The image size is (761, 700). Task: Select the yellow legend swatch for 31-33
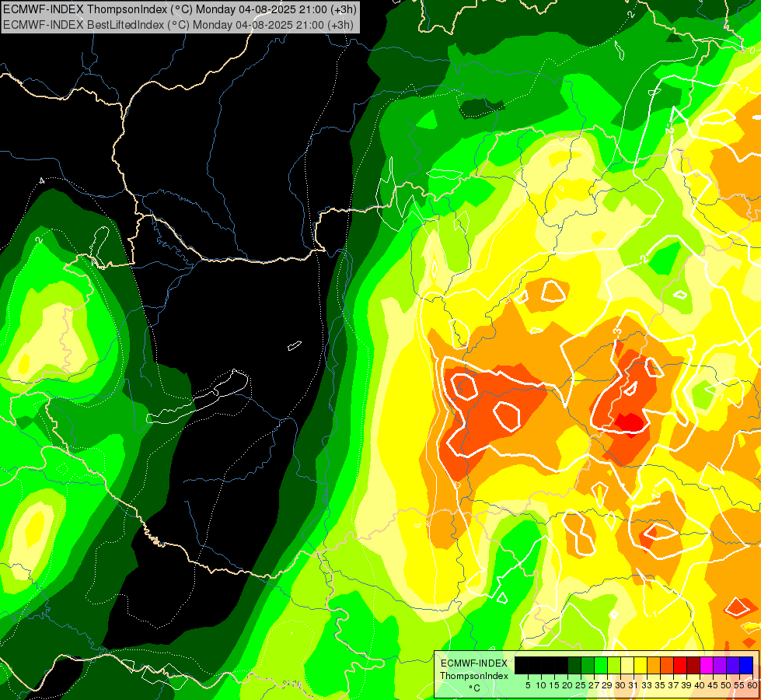pyautogui.click(x=641, y=665)
